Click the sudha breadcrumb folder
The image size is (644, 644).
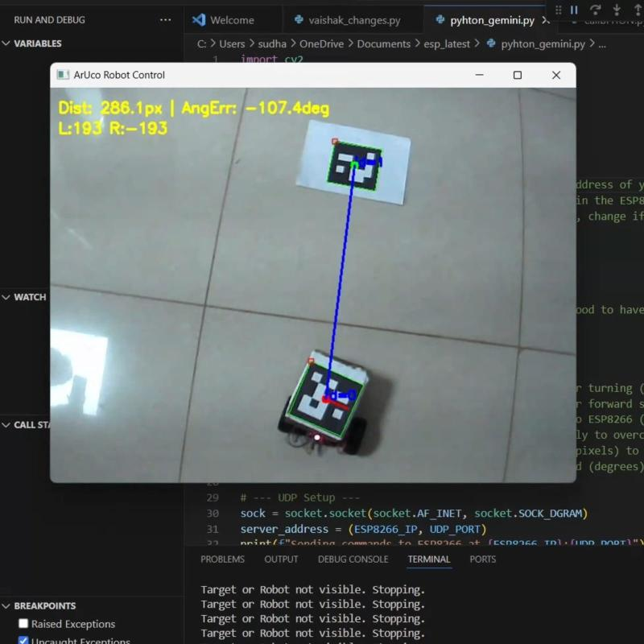[272, 44]
